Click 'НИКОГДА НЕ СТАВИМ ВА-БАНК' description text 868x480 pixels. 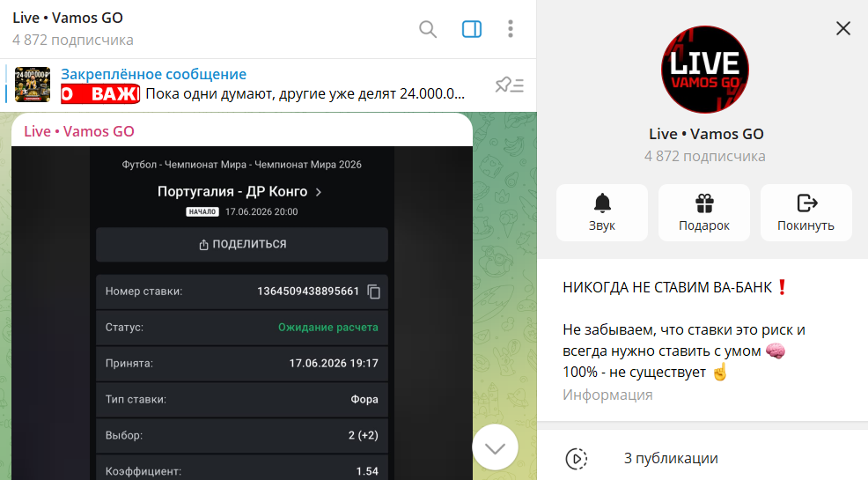pos(667,287)
